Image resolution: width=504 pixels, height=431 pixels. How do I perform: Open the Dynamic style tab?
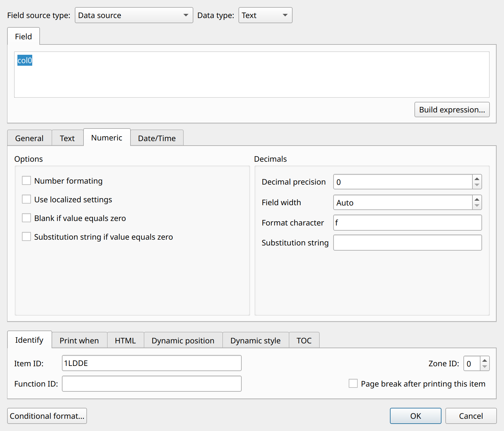pos(256,340)
